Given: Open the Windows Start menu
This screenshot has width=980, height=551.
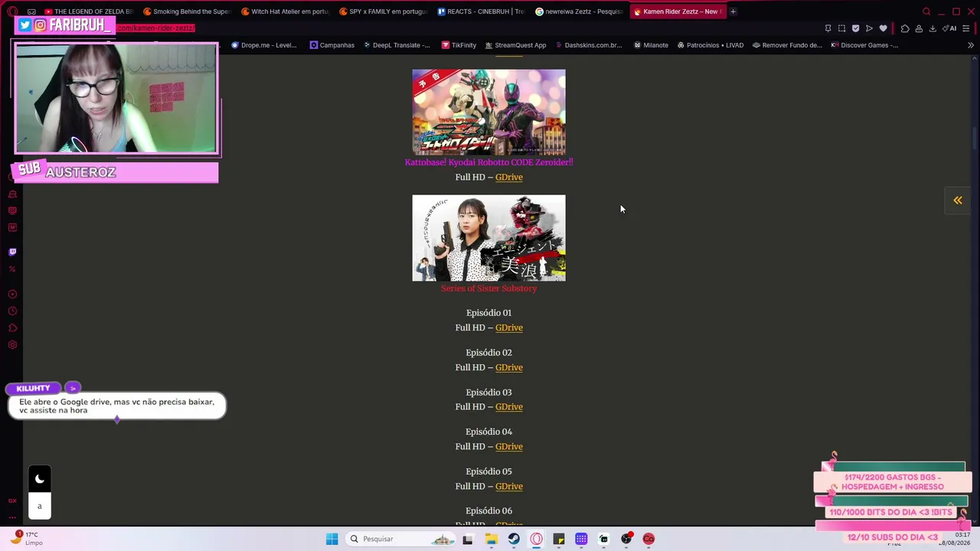Looking at the screenshot, I should pyautogui.click(x=332, y=539).
